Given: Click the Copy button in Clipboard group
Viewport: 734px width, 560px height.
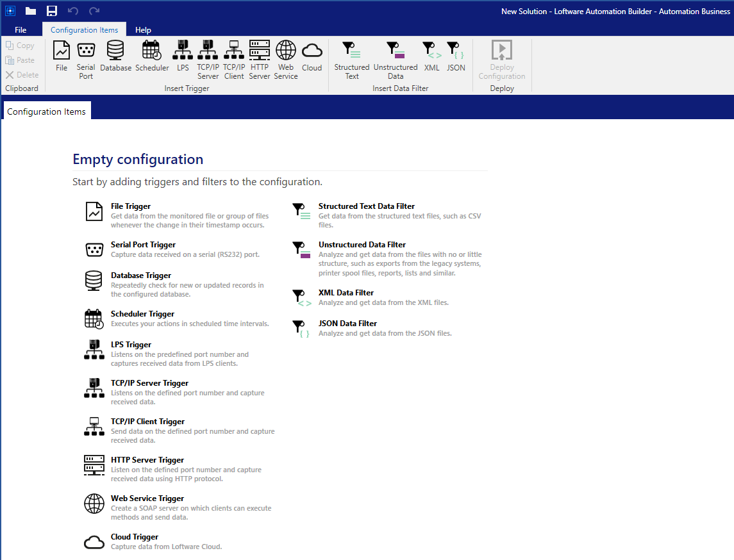Looking at the screenshot, I should [x=20, y=45].
